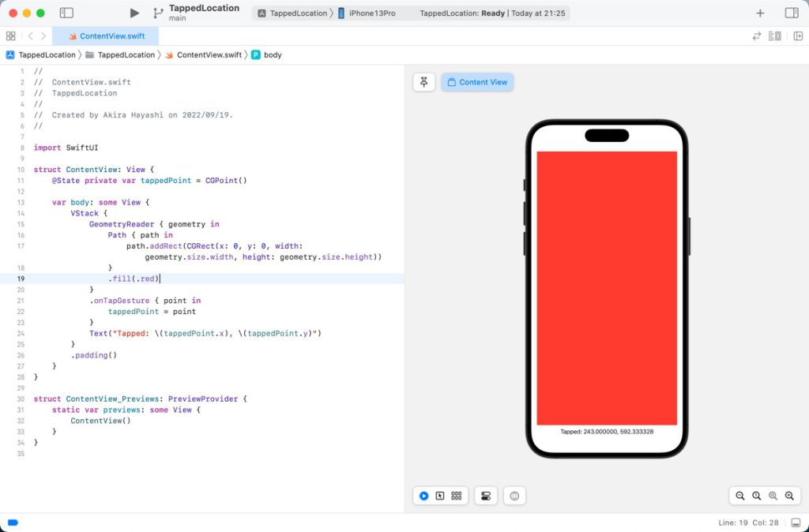Select the ContentView.swift tab
Image resolution: width=809 pixels, height=532 pixels.
pos(106,36)
